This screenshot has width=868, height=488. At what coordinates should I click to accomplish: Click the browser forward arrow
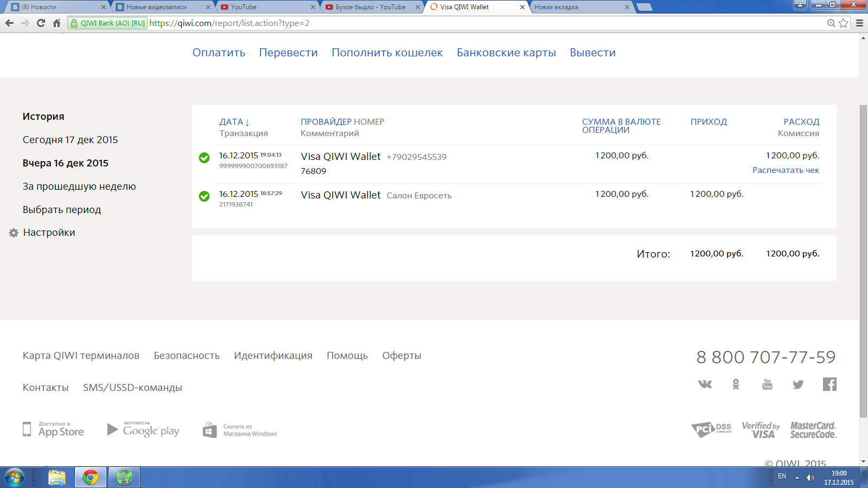tap(25, 23)
